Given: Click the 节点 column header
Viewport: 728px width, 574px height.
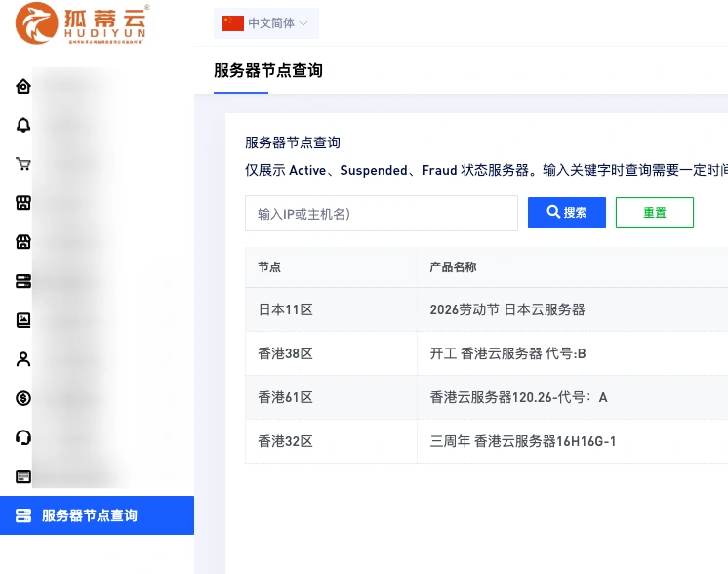Looking at the screenshot, I should pos(331,267).
